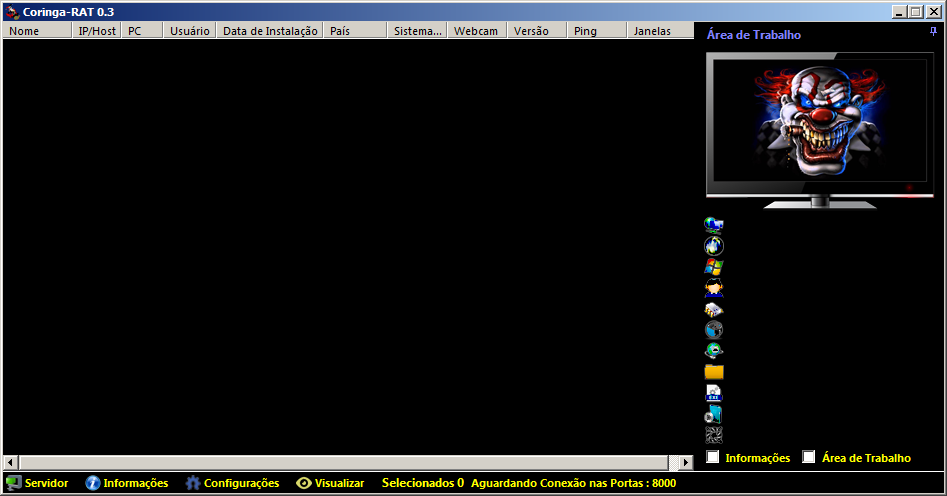Click the Webcam column header

tap(476, 31)
